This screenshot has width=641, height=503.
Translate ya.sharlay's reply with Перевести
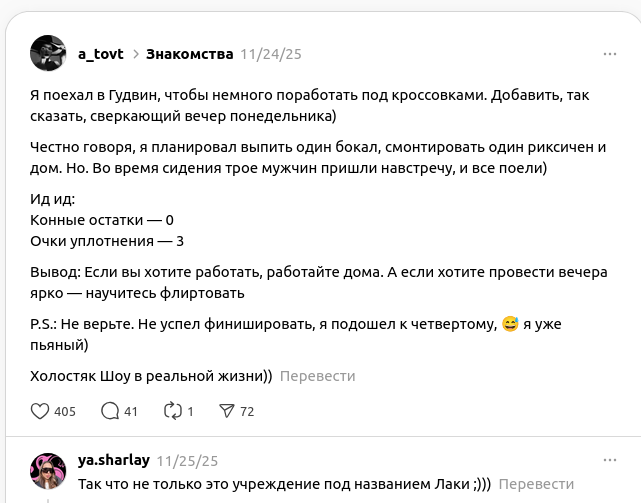pos(536,483)
